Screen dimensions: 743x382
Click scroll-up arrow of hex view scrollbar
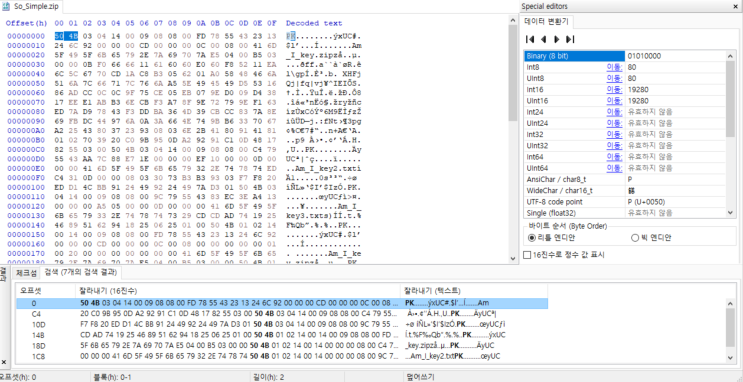[x=512, y=20]
